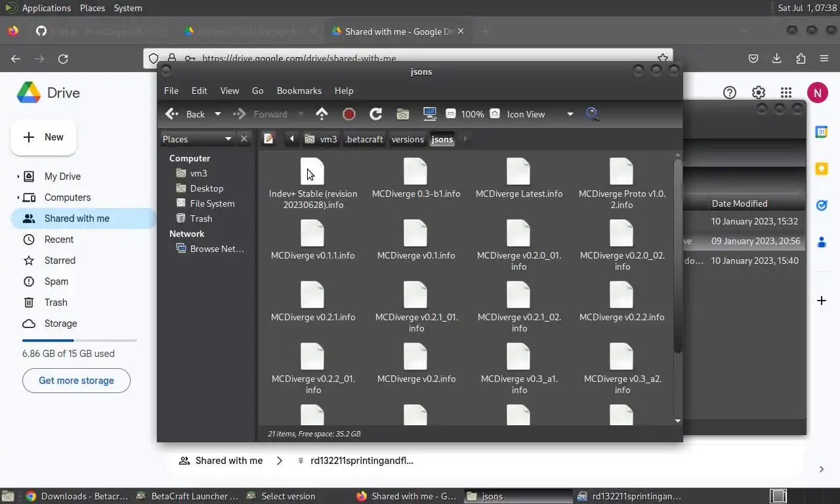Open the View menu
Screen dimensions: 840x504
click(230, 91)
